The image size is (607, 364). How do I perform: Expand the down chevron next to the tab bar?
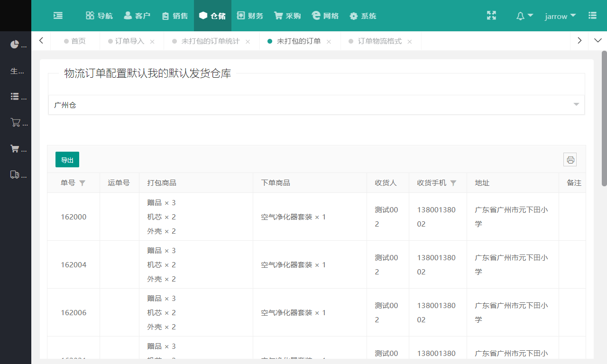pos(598,41)
